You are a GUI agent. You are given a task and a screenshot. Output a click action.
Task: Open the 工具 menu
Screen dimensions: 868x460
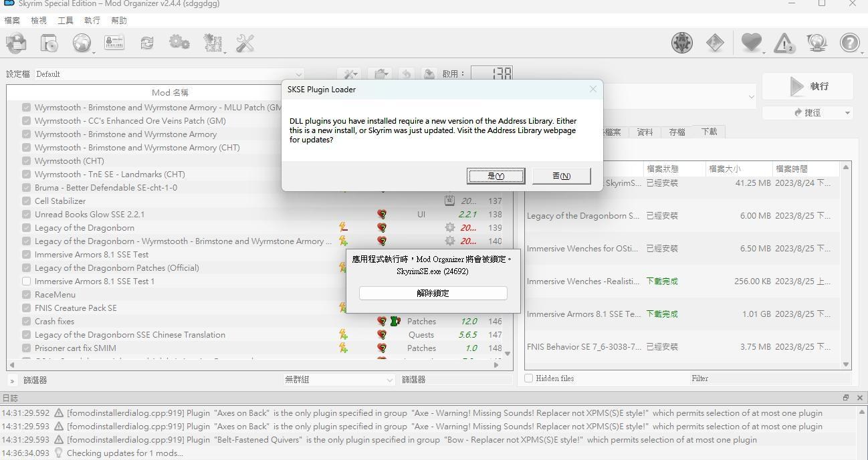[x=66, y=21]
